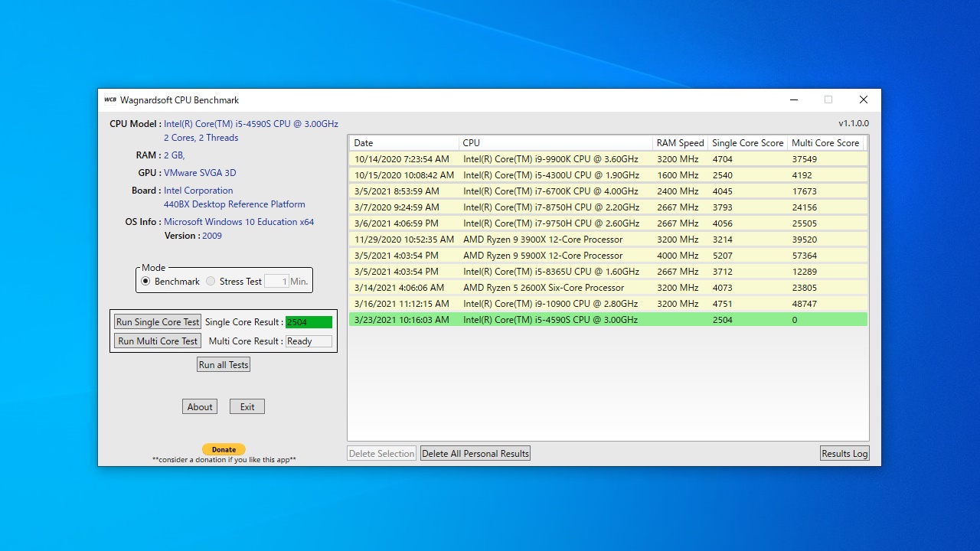Click OS Info Microsoft Windows 10 Education x64

239,222
